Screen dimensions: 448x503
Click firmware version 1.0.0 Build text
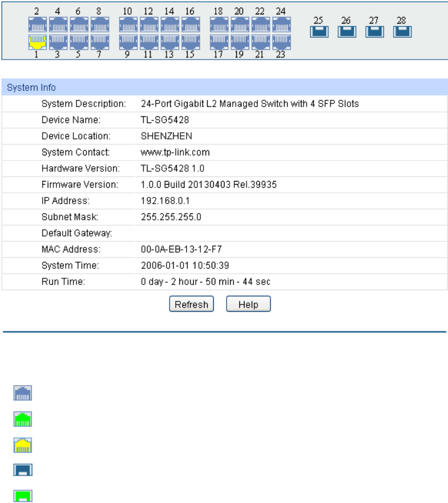[209, 185]
